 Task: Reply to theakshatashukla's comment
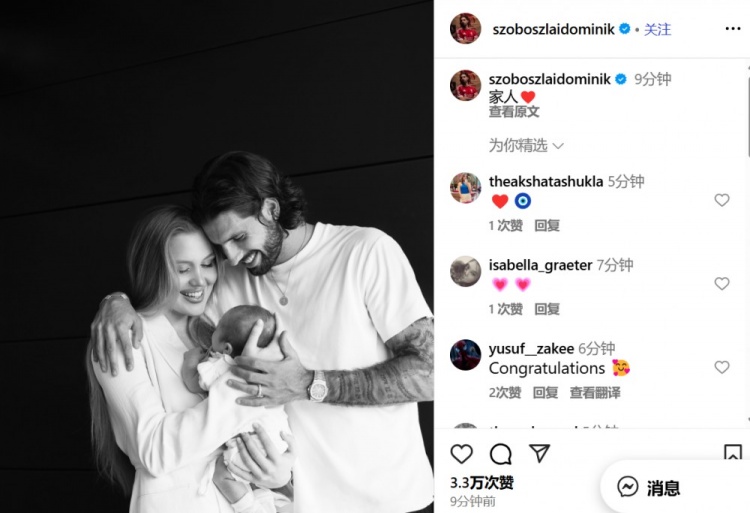pyautogui.click(x=547, y=225)
